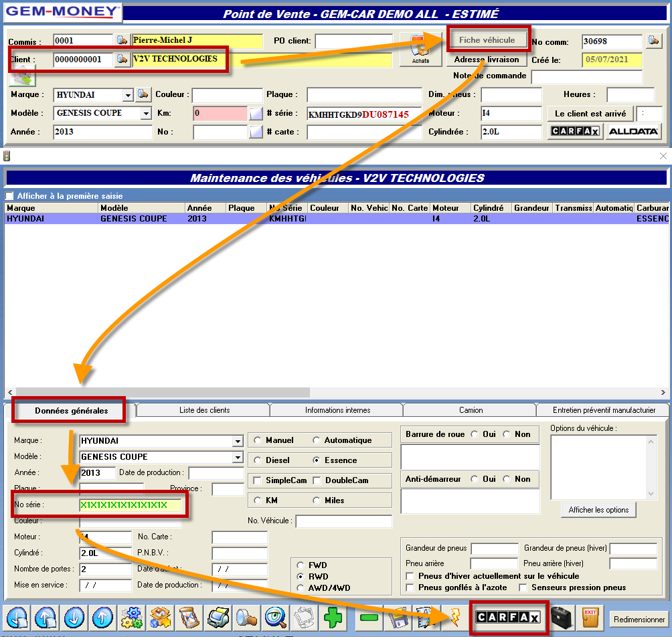Choose the Diesel fuel radio button
672x637 pixels.
257,460
